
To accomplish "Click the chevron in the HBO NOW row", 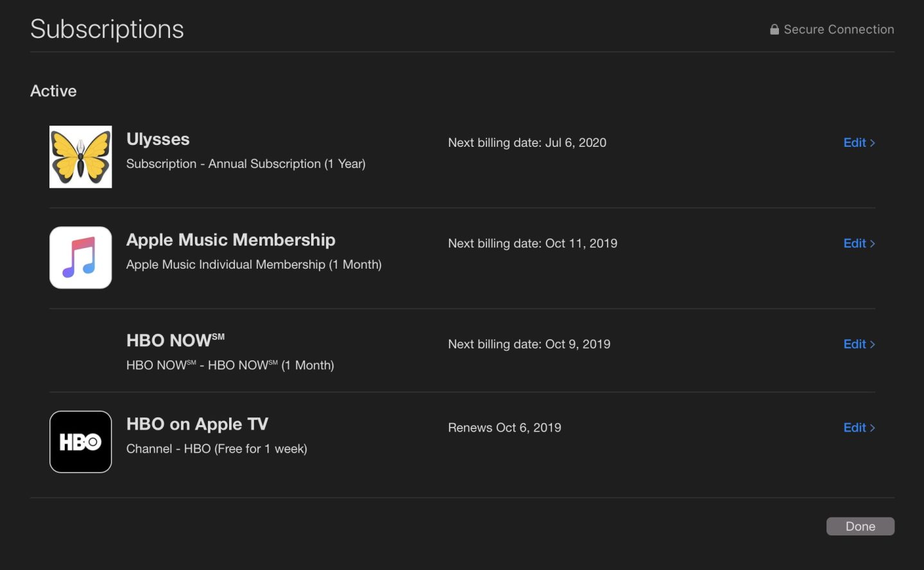I will [x=873, y=344].
